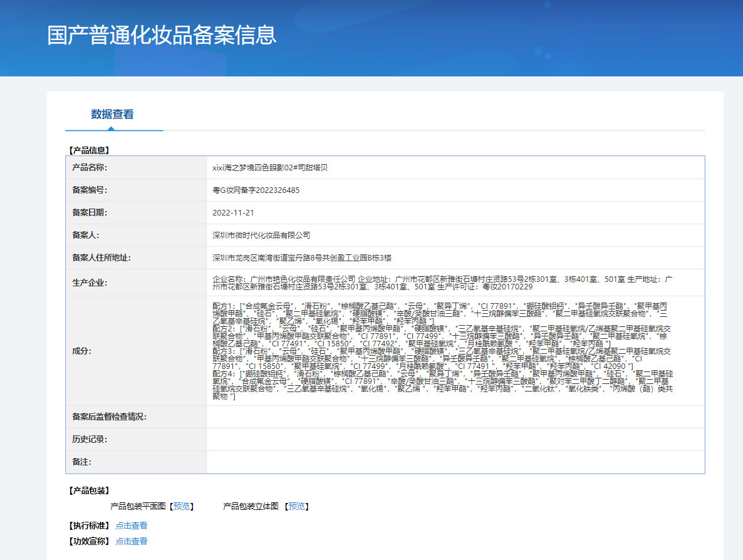This screenshot has height=560, width=743.
Task: Select the 数据查看 tab
Action: pos(112,114)
